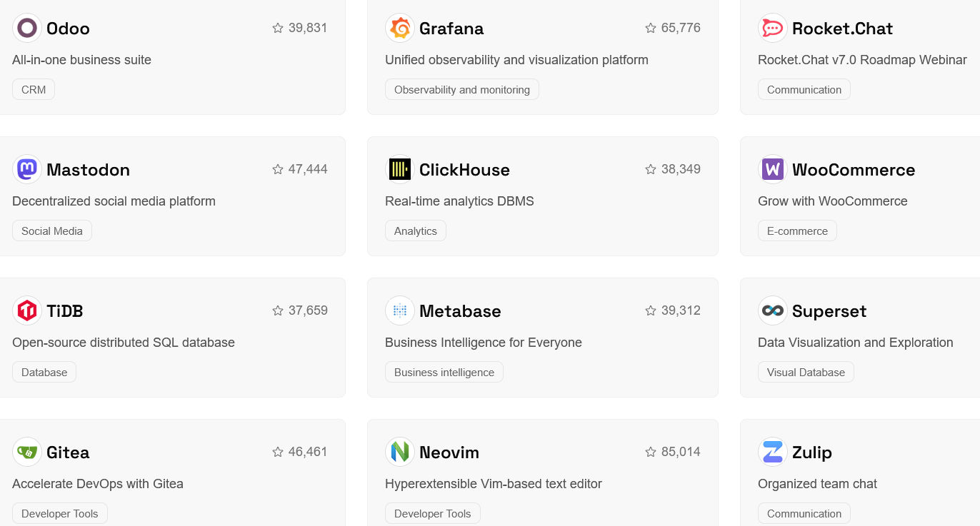Click the Mastodon elephant logo
This screenshot has width=980, height=526.
tap(27, 169)
